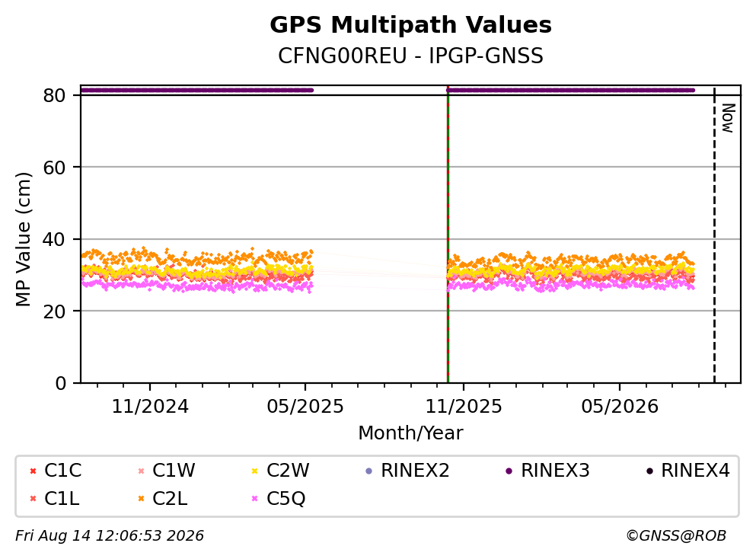The height and width of the screenshot is (559, 756).
Task: Click the dashed Now marker line
Action: 714,235
